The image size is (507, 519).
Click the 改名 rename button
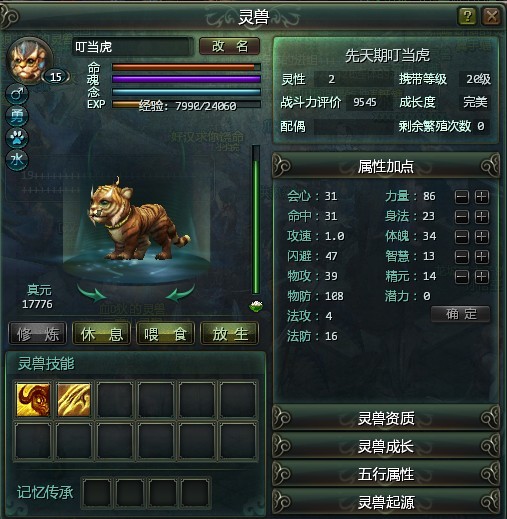coord(229,46)
